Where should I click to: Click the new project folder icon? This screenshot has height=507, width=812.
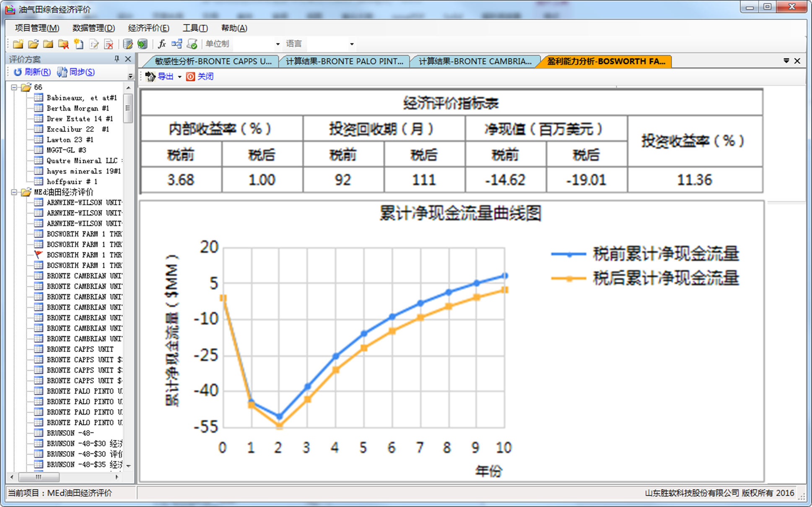coord(18,44)
